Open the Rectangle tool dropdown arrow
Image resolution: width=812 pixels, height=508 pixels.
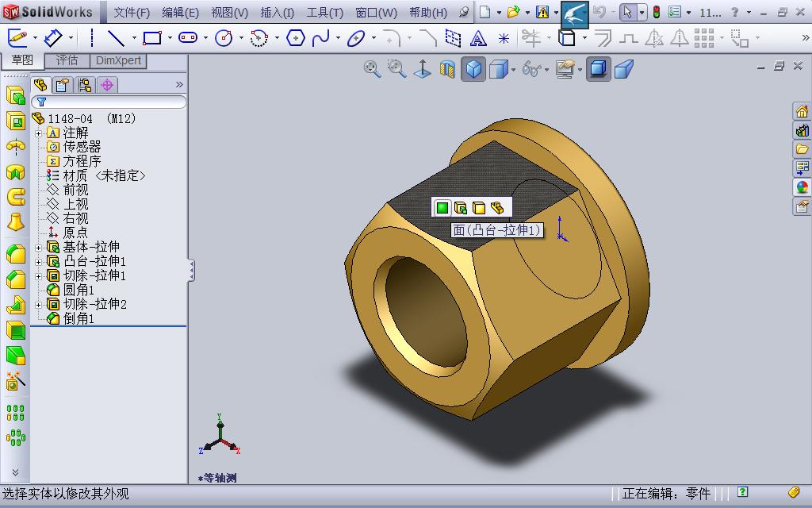click(x=170, y=38)
